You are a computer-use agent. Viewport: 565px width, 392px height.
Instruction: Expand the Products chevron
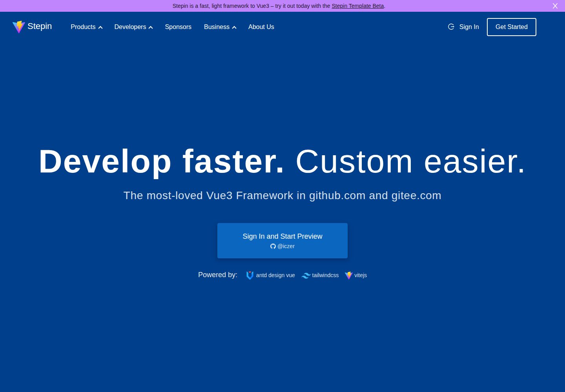(x=100, y=27)
